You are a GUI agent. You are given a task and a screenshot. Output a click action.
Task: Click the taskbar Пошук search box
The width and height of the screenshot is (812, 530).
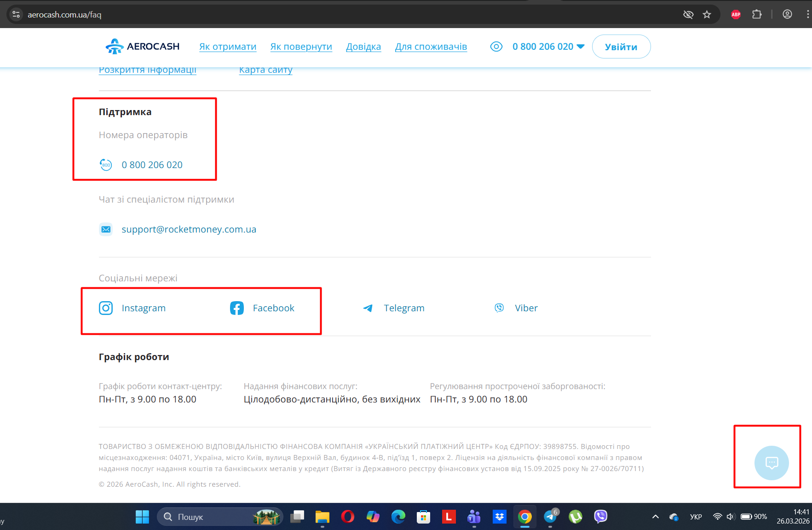(x=220, y=517)
